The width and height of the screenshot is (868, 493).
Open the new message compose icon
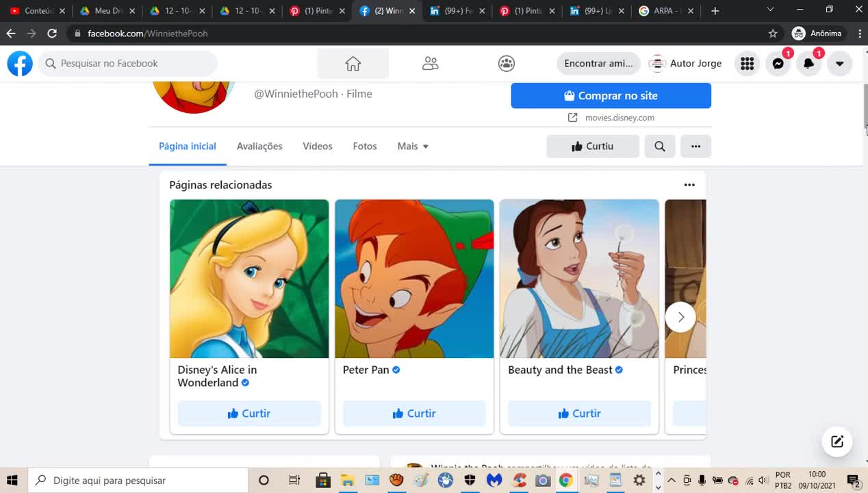(837, 442)
